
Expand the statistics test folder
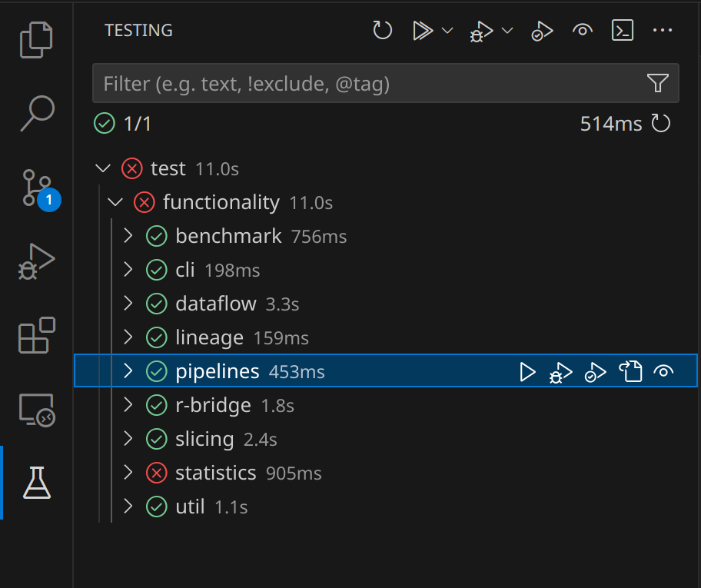pyautogui.click(x=128, y=473)
